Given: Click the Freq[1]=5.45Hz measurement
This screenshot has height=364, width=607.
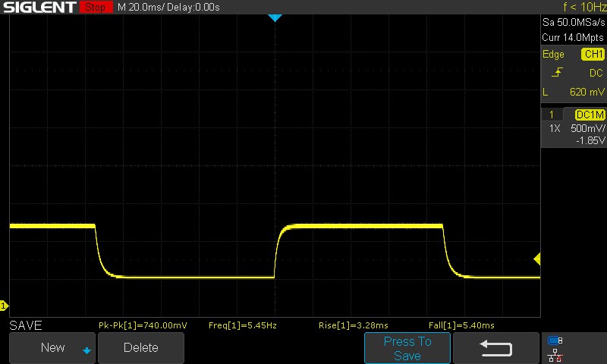Looking at the screenshot, I should point(243,325).
